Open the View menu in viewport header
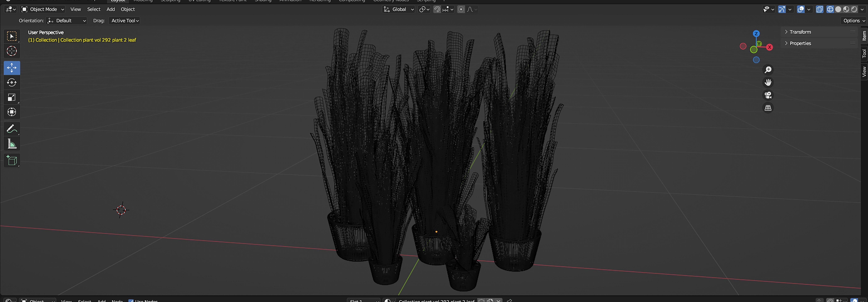Image resolution: width=868 pixels, height=302 pixels. (76, 9)
